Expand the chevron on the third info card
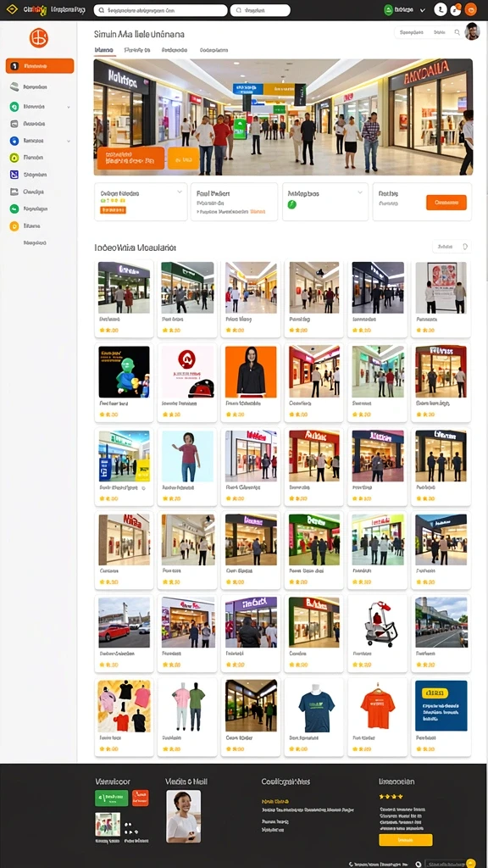Viewport: 488px width, 868px height. pyautogui.click(x=360, y=192)
